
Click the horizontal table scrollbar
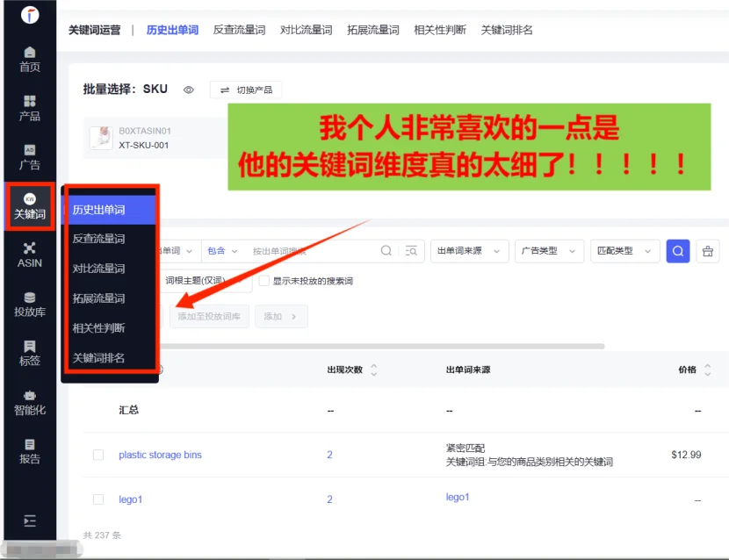[x=381, y=346]
